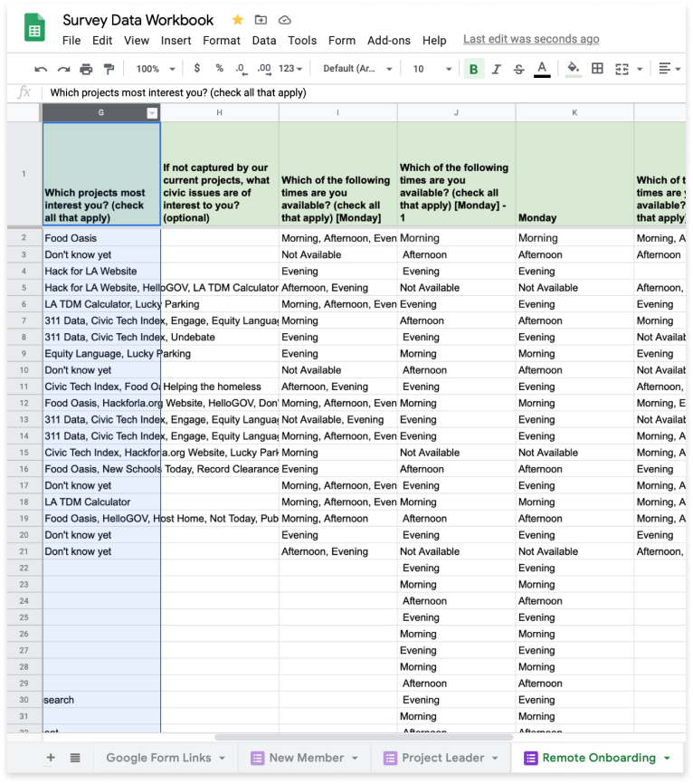This screenshot has width=693, height=784.
Task: Open the cell borders tool
Action: [597, 69]
